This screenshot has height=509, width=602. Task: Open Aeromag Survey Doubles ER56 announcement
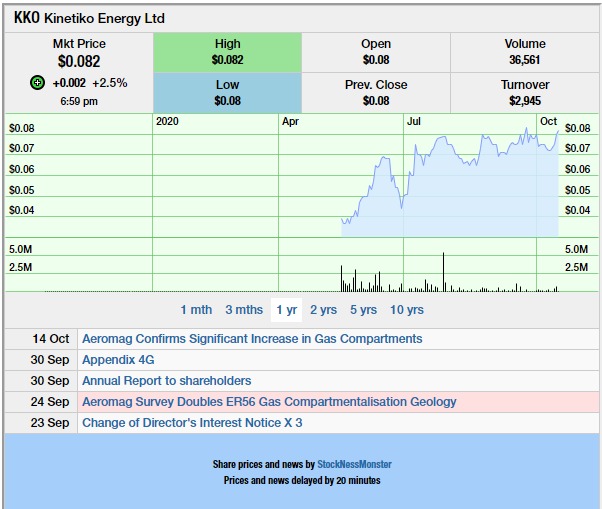(269, 402)
